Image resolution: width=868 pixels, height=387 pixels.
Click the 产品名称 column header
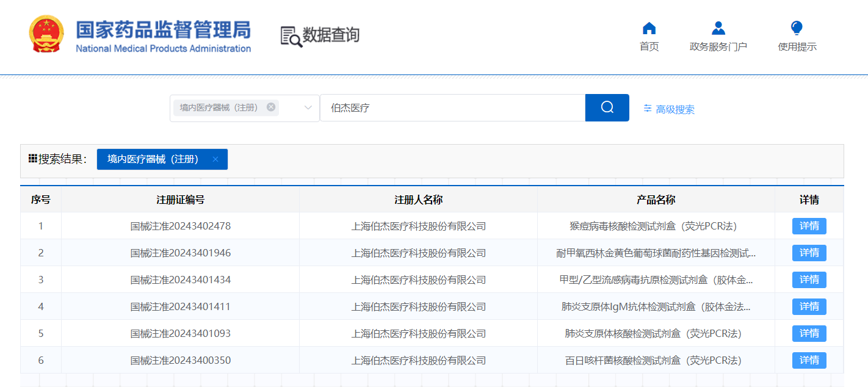(x=656, y=200)
